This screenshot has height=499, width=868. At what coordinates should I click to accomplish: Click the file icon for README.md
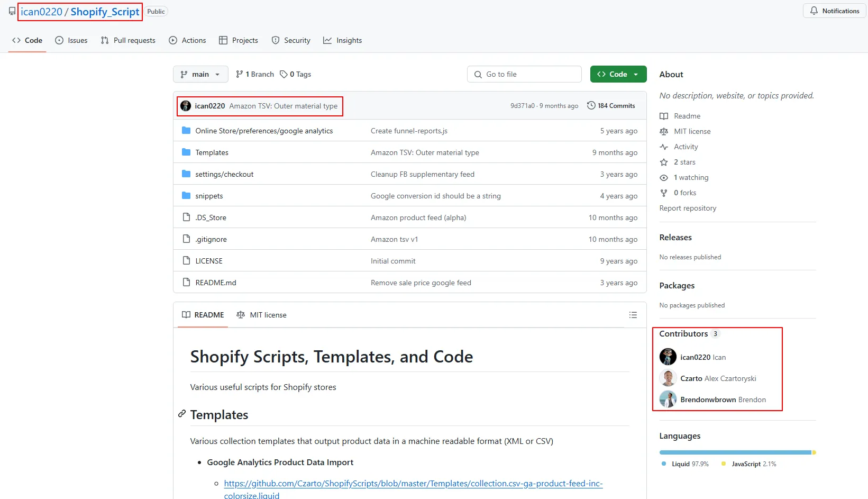point(186,283)
